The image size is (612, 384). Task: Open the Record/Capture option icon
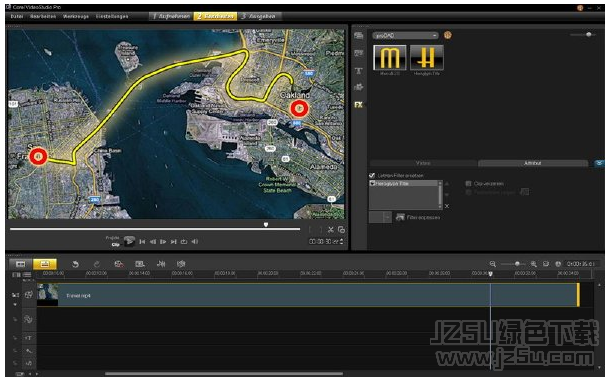point(119,264)
